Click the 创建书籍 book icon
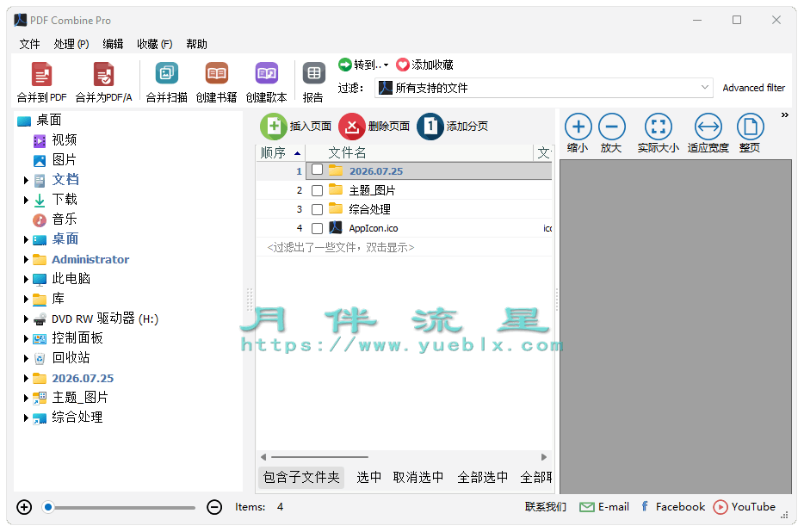The image size is (804, 532). [216, 74]
